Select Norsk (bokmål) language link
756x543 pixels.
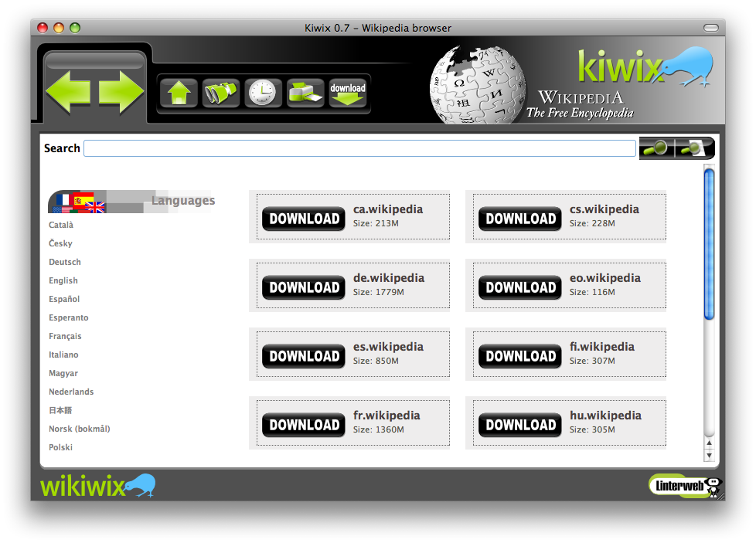[80, 429]
